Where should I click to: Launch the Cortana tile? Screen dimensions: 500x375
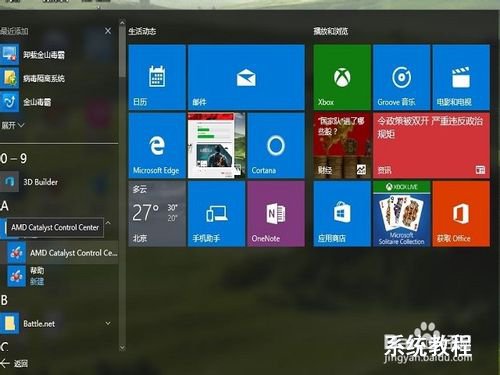click(x=276, y=146)
